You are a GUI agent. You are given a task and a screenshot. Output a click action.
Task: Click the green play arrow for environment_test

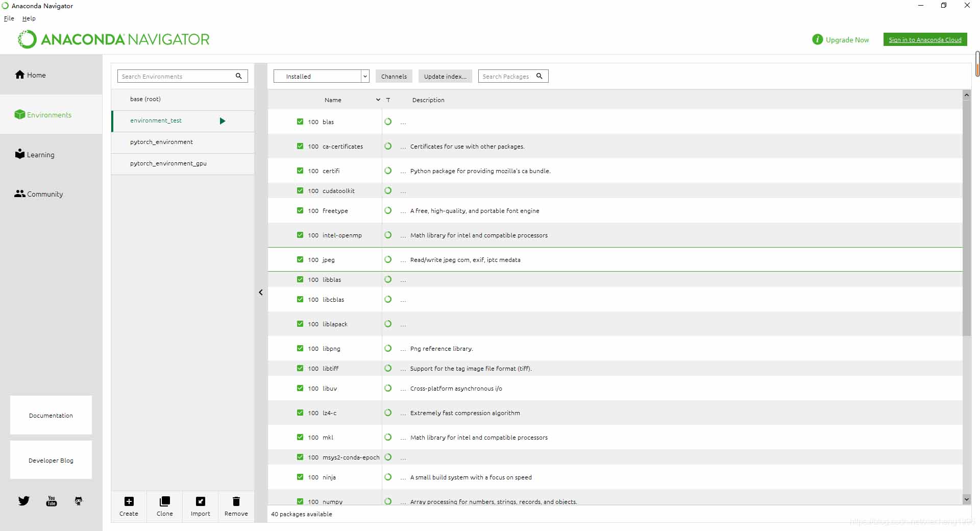223,121
